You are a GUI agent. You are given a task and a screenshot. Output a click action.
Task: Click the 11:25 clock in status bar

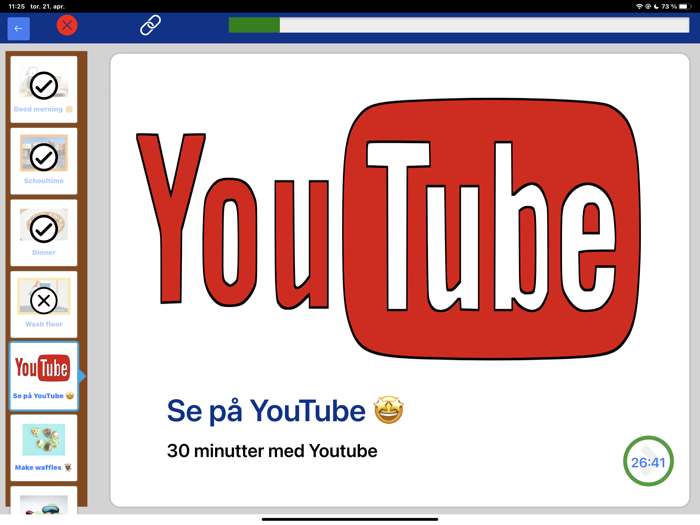[16, 6]
